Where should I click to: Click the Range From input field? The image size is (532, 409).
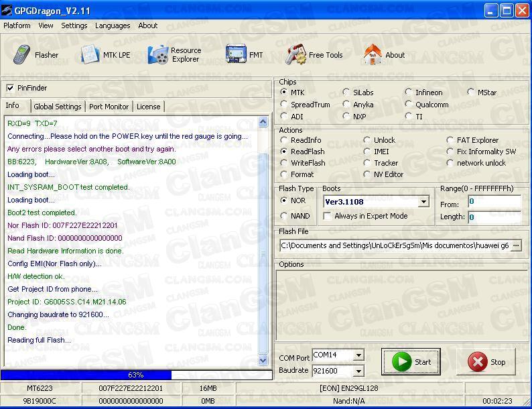[494, 202]
